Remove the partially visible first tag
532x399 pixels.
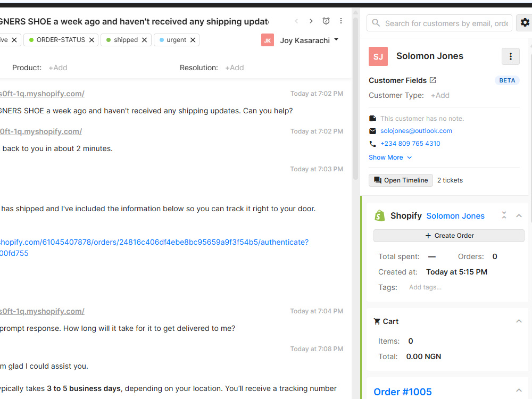[x=14, y=40]
